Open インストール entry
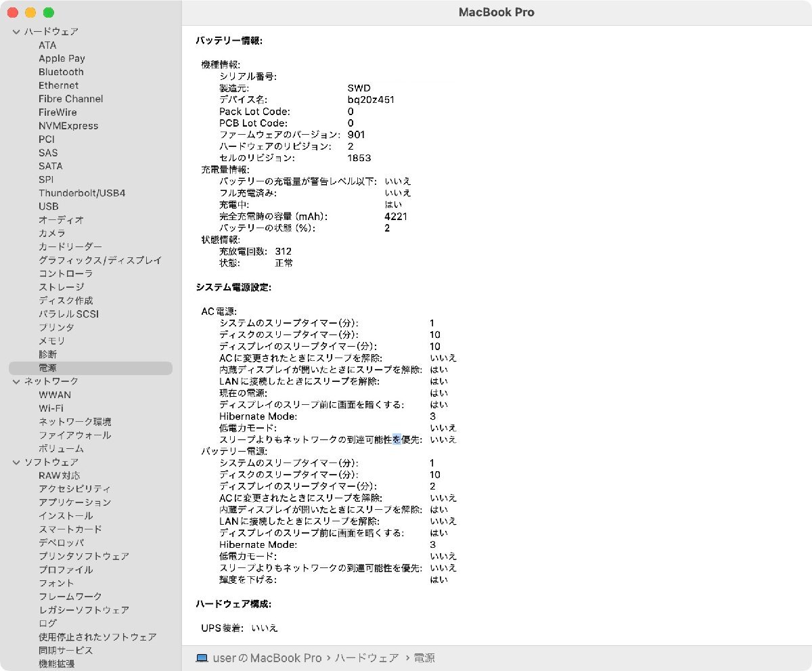The width and height of the screenshot is (812, 671). point(66,516)
